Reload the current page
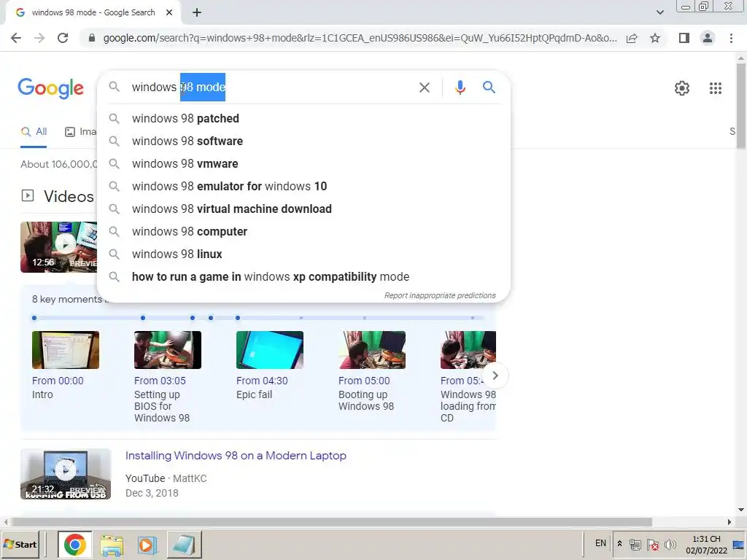Image resolution: width=747 pixels, height=560 pixels. pos(63,38)
